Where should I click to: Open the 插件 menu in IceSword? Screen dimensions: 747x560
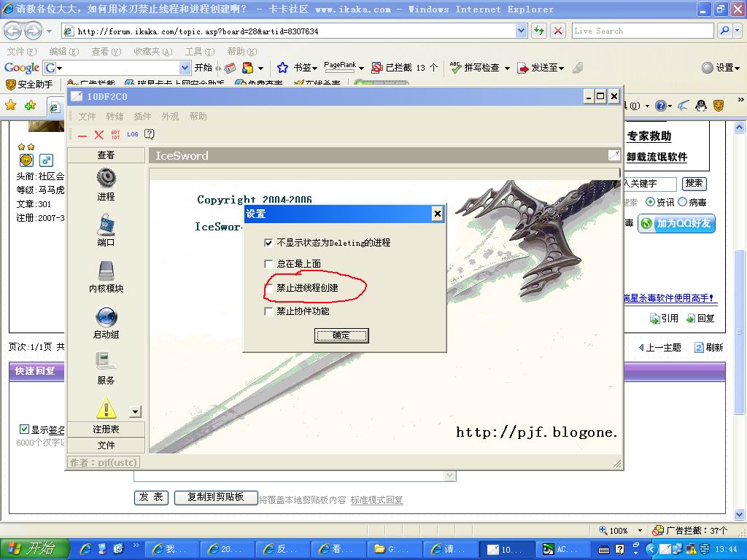[142, 116]
